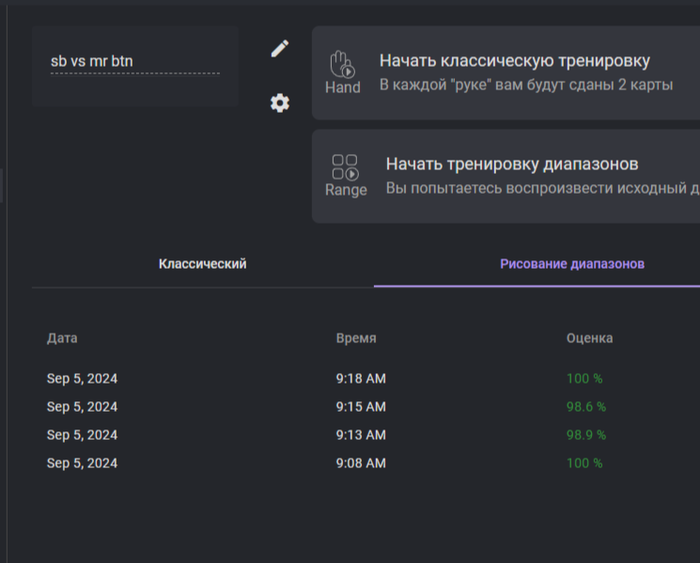The width and height of the screenshot is (700, 563).
Task: Click the 98.6 % score
Action: [586, 407]
